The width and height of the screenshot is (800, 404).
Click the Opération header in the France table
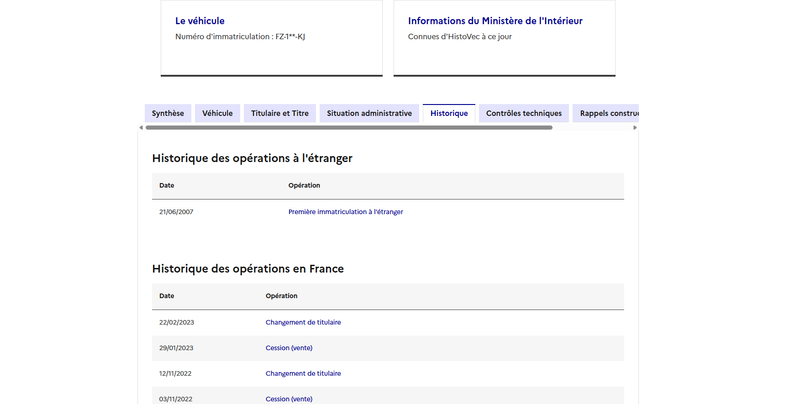tap(281, 296)
